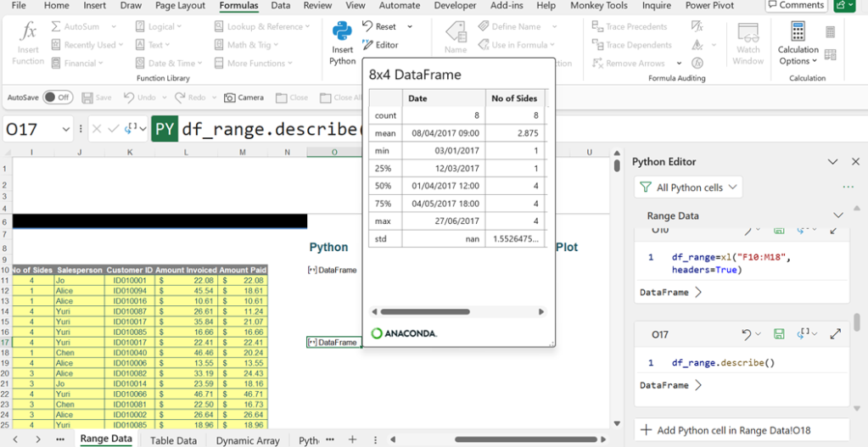This screenshot has width=868, height=447.
Task: Collapse the Range Data section
Action: [x=838, y=215]
